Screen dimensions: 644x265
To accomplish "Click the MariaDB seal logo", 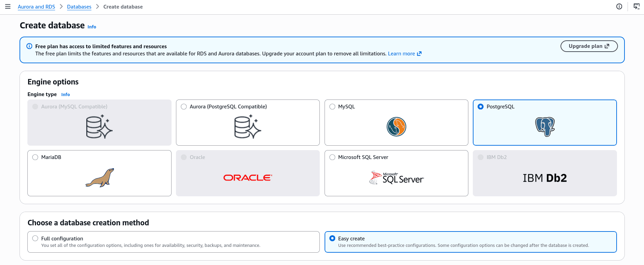I will (x=100, y=177).
